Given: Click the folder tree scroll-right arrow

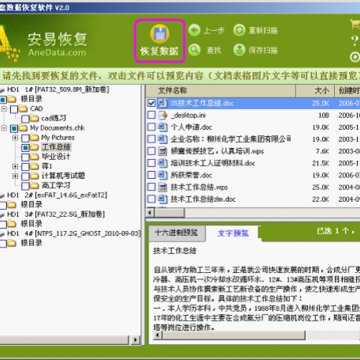Looking at the screenshot, I should tap(135, 340).
